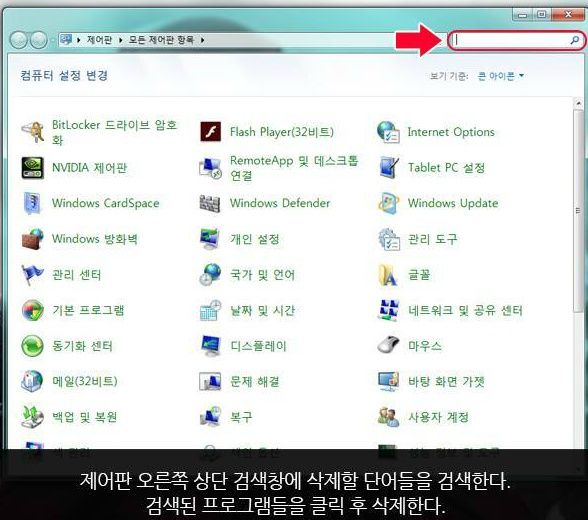Open the 마우스 icon
588x520 pixels.
pos(388,344)
